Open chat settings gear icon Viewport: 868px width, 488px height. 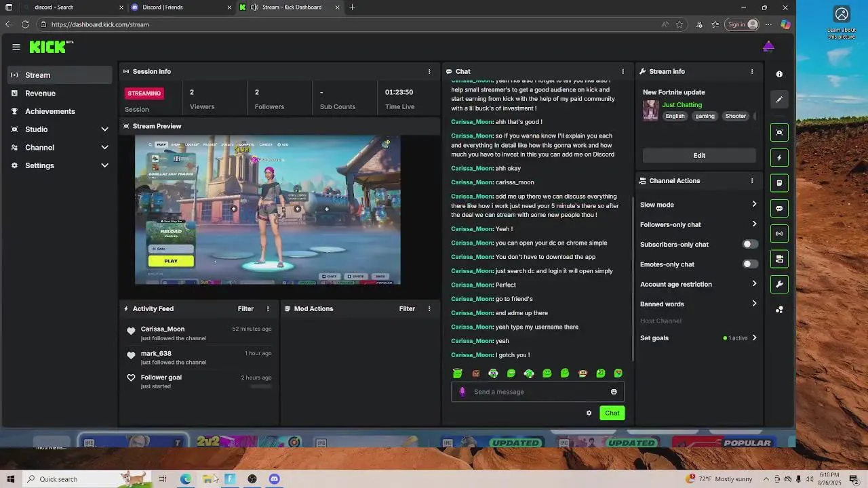(x=589, y=413)
